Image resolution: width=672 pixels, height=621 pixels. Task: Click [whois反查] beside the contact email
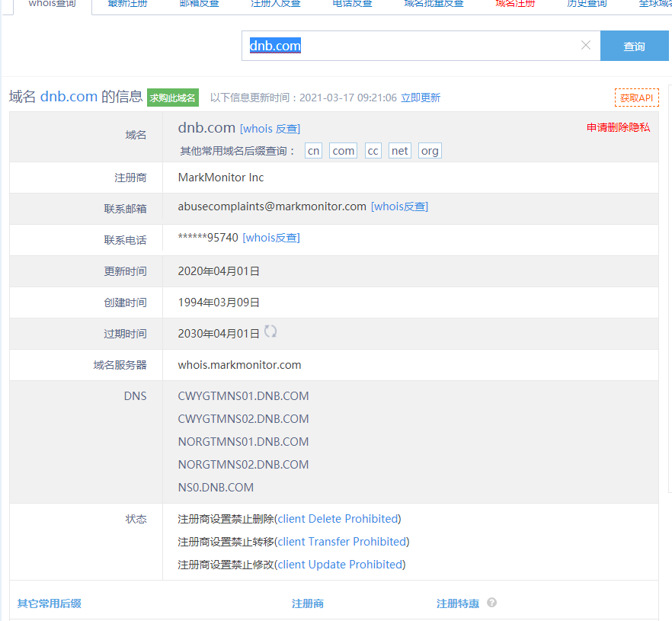point(399,206)
